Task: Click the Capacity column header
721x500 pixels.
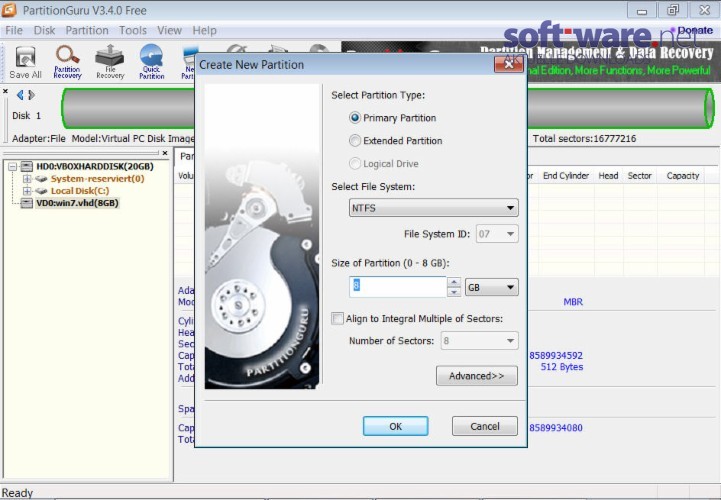Action: tap(683, 176)
